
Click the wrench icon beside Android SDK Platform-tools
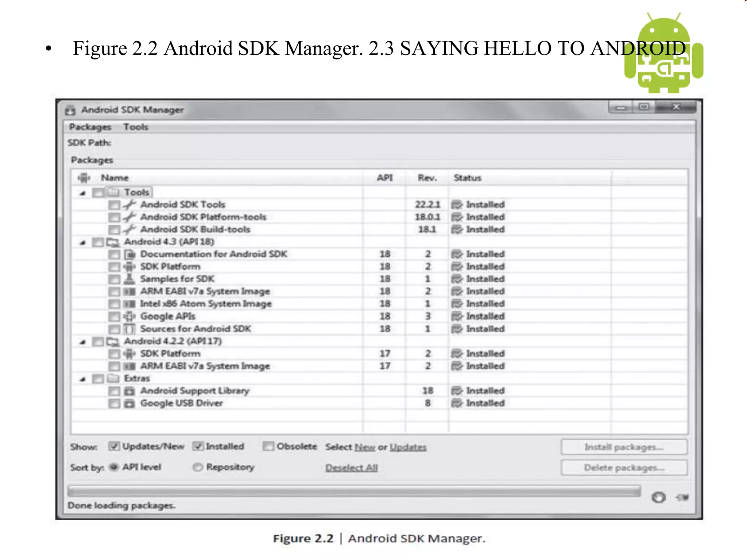(x=129, y=217)
